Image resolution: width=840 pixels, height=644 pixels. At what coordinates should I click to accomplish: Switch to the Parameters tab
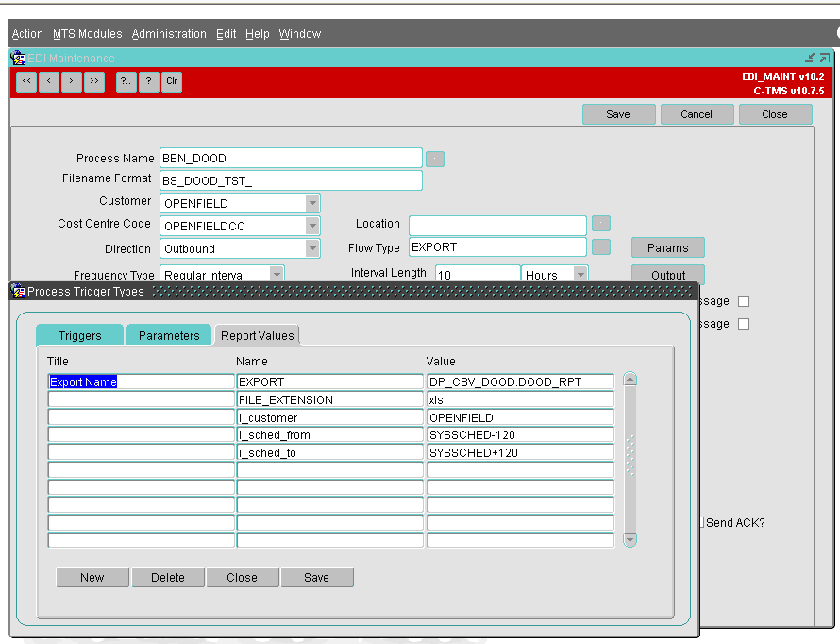[x=169, y=335]
